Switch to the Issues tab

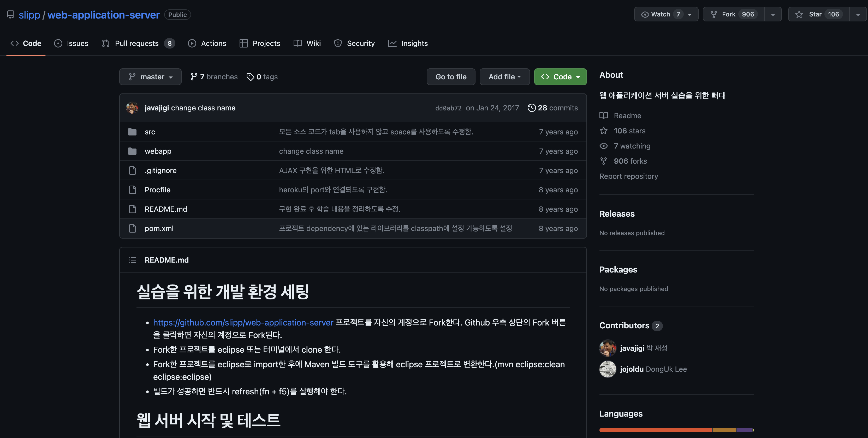(71, 44)
